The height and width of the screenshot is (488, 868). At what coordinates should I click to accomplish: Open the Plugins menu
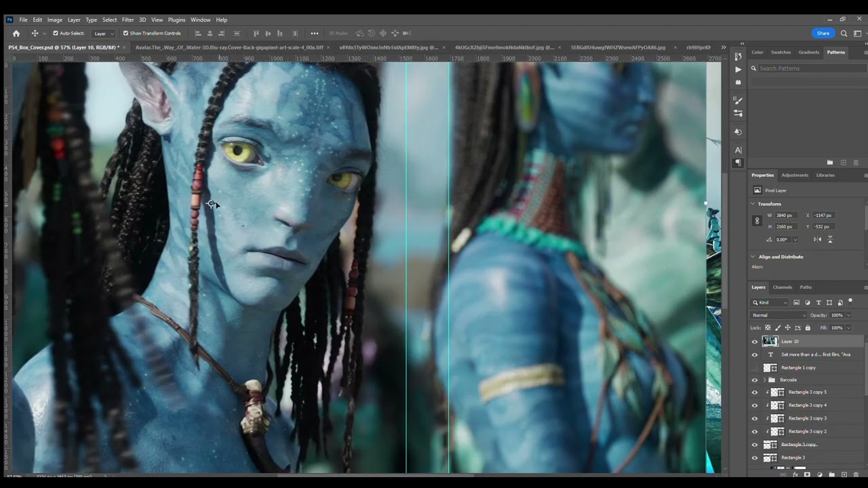point(176,20)
